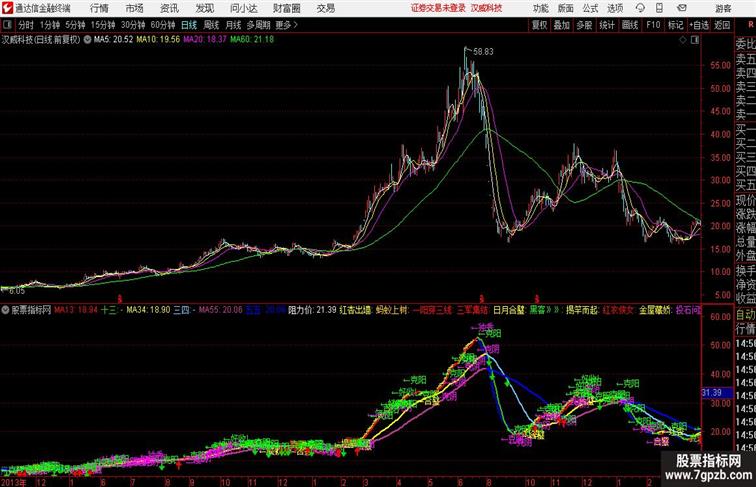Viewport: 756px width, 487px height.
Task: Switch to the 分时 period tab
Action: 26,25
